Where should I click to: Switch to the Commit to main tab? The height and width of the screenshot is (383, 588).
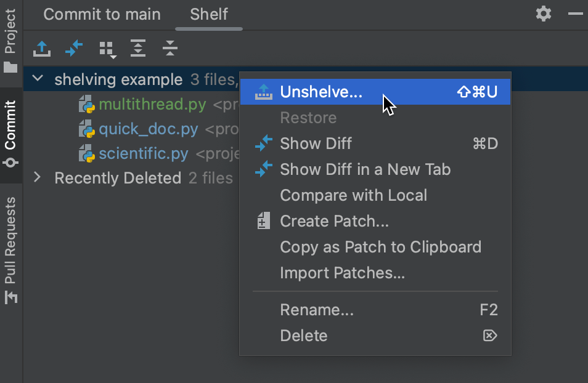point(102,14)
